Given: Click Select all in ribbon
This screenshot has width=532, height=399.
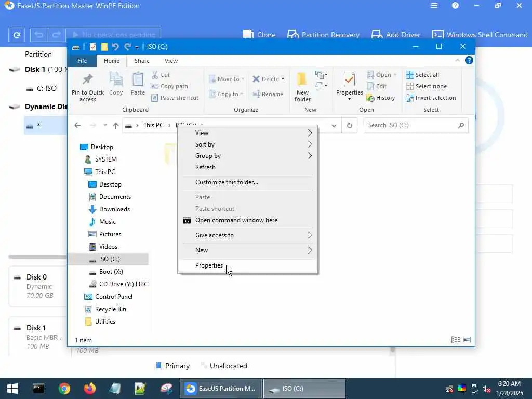Looking at the screenshot, I should (x=422, y=75).
